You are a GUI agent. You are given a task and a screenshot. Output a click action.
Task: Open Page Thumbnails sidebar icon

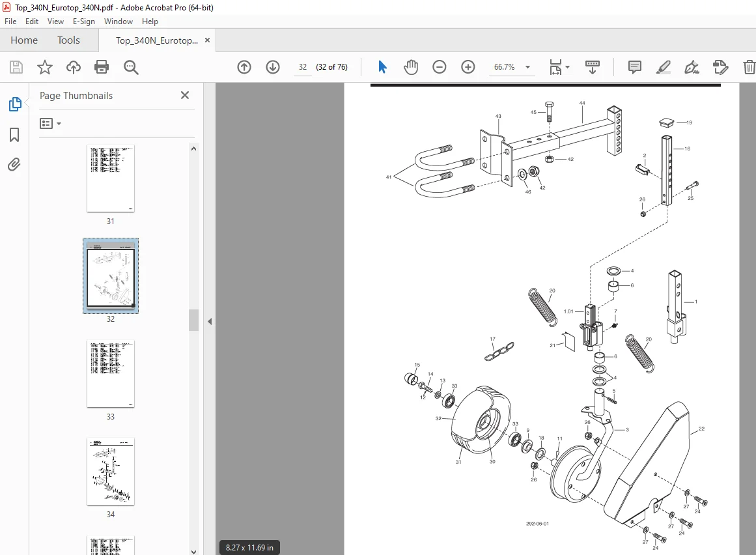click(x=15, y=104)
